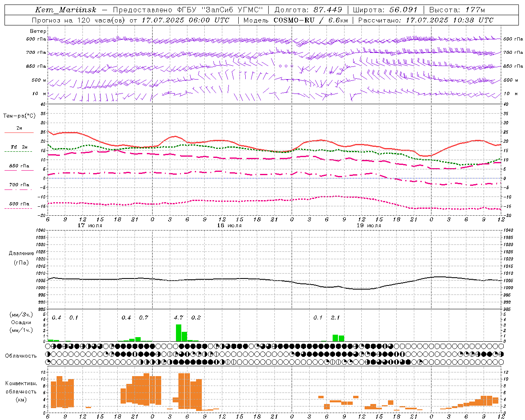Image resolution: width=525 pixels, height=420 pixels.
Task: Click the 850 гПа temperature legend entry
Action: [x=19, y=166]
